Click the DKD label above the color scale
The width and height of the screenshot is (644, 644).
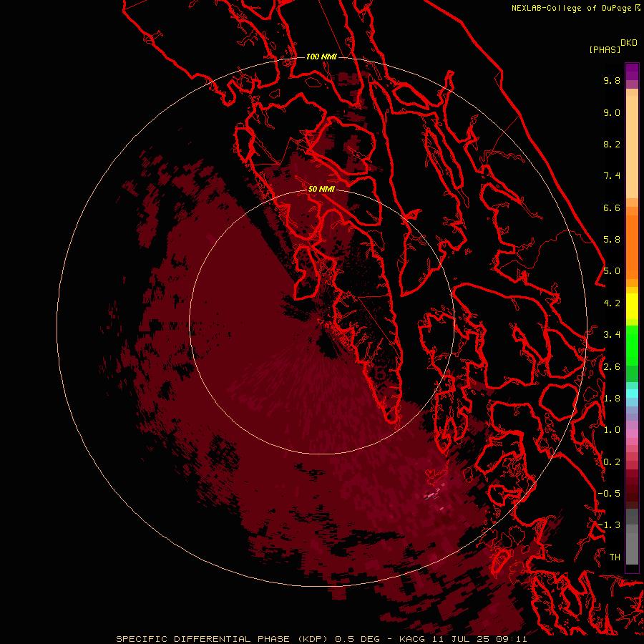click(629, 42)
